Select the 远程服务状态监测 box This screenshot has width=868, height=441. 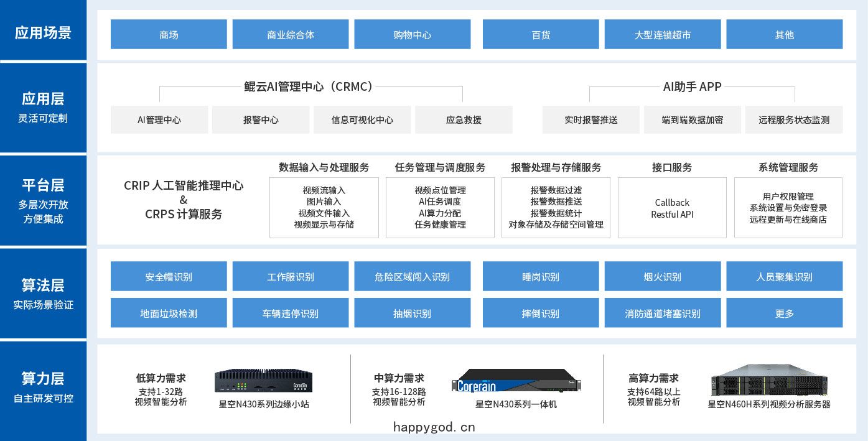click(x=794, y=119)
